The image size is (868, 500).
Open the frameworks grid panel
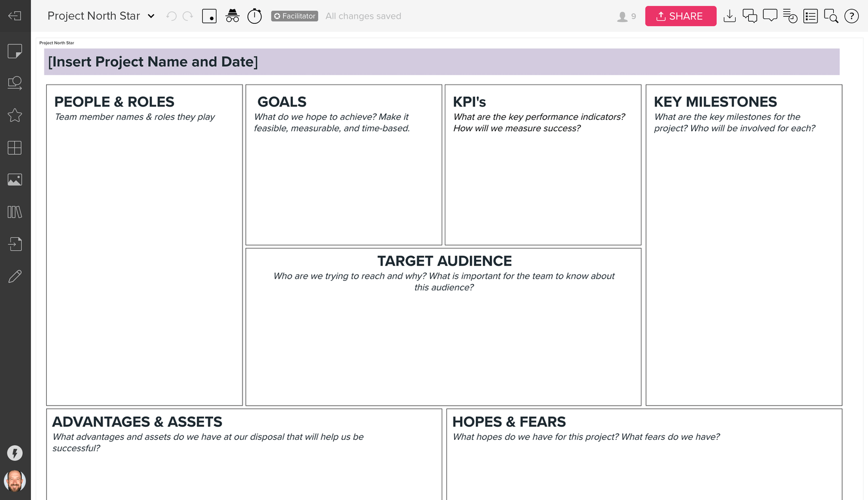tap(15, 148)
